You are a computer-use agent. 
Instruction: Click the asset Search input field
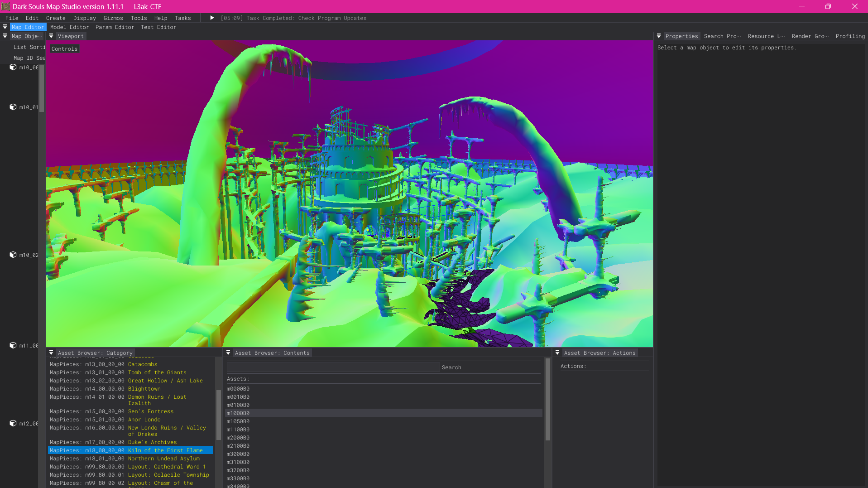coord(333,367)
